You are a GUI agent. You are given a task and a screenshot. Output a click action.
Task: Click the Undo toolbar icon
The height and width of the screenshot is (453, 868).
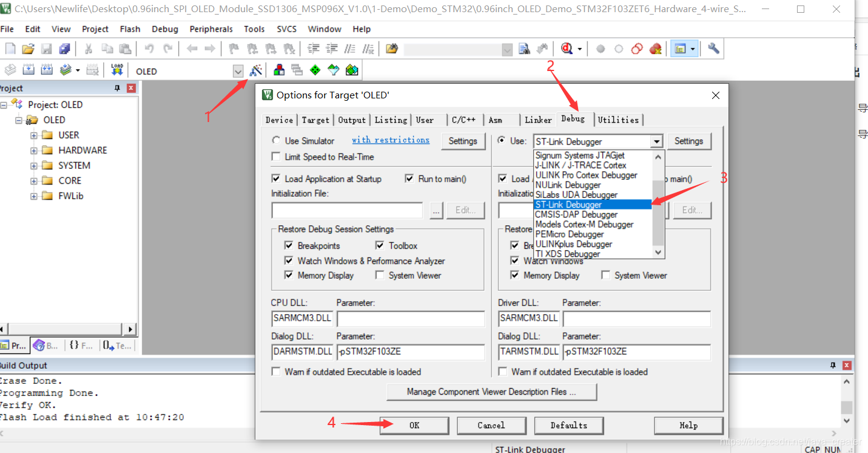click(149, 49)
